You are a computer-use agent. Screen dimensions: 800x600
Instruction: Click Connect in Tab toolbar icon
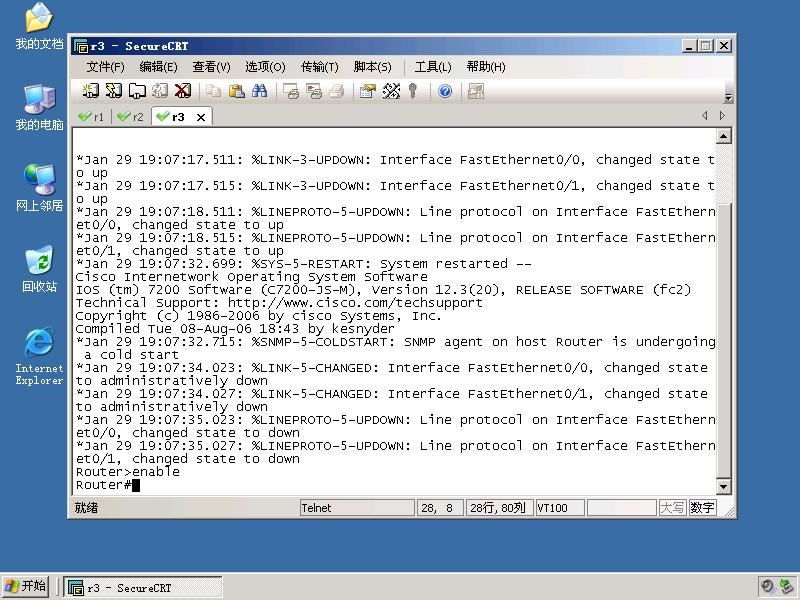(x=137, y=91)
